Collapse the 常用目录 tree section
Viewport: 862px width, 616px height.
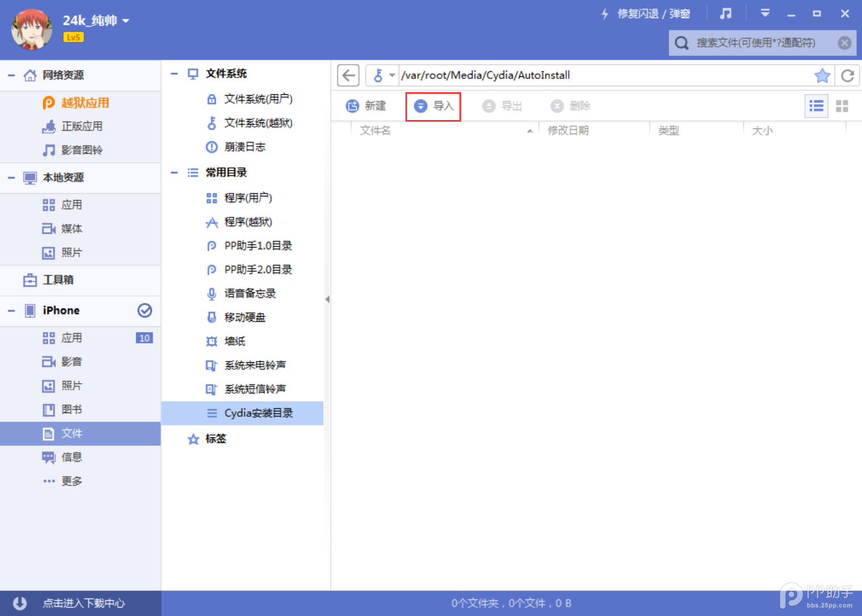[x=175, y=172]
